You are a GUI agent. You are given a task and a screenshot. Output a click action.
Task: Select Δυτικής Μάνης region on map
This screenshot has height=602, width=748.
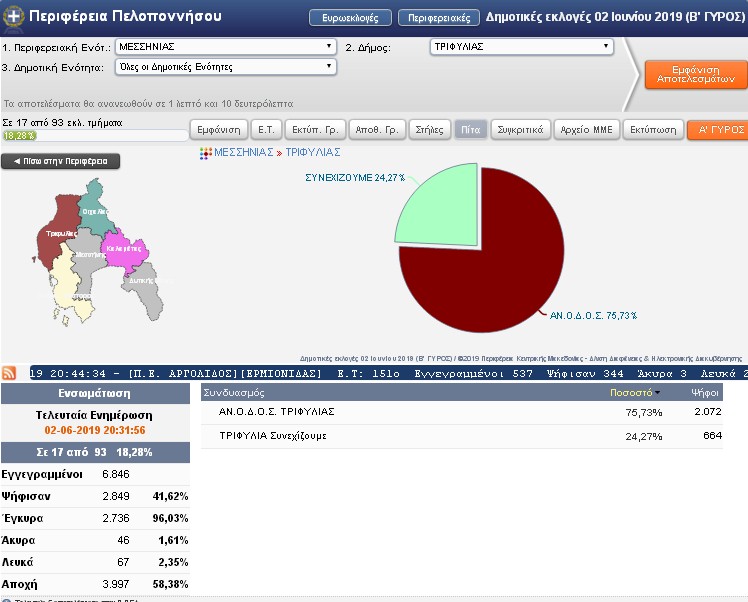pyautogui.click(x=145, y=291)
